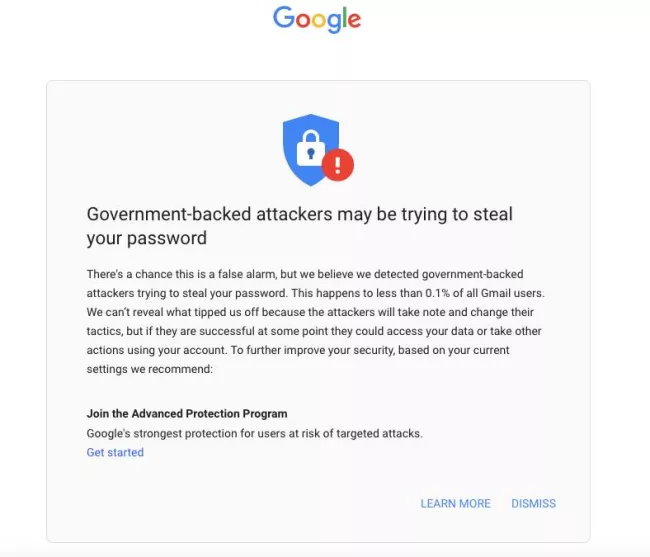Click the words your password in the headline
Screen dimensions: 650x557
click(x=147, y=238)
